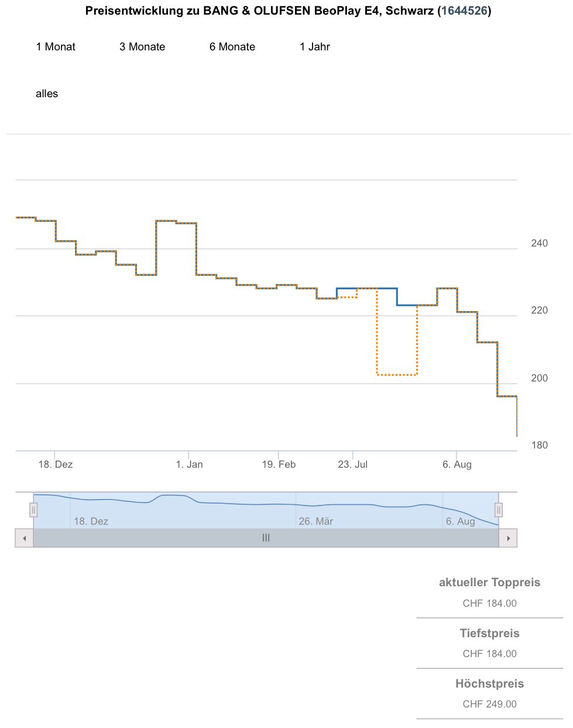Click the Höchstpreis CHF 249.00 value
This screenshot has width=573, height=728.
489,704
